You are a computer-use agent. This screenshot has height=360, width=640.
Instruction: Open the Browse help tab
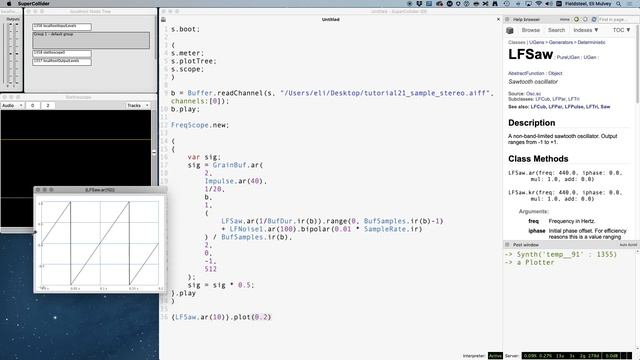[531, 30]
